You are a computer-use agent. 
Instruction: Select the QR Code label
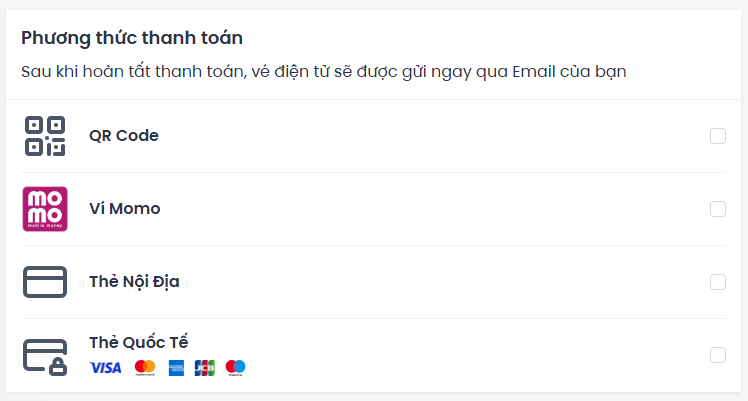tap(124, 135)
